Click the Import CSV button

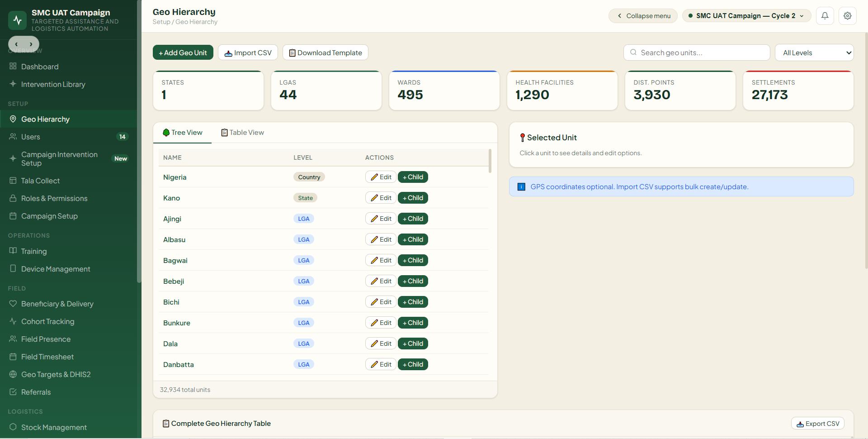[248, 52]
